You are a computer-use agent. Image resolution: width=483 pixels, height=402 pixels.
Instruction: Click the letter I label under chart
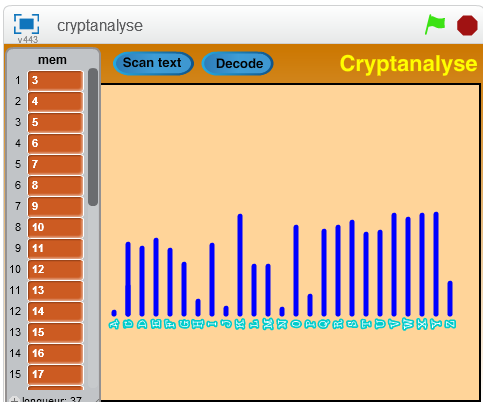click(x=212, y=324)
